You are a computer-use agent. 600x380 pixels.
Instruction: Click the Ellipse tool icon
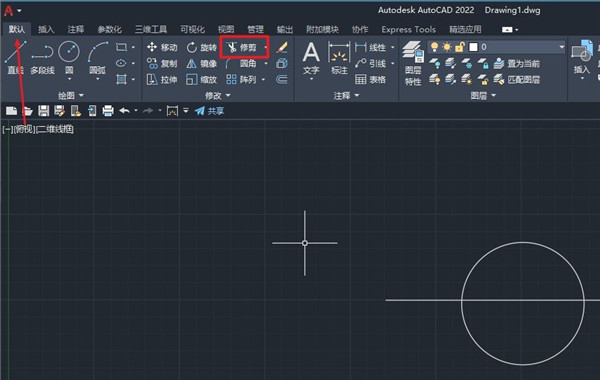[121, 63]
